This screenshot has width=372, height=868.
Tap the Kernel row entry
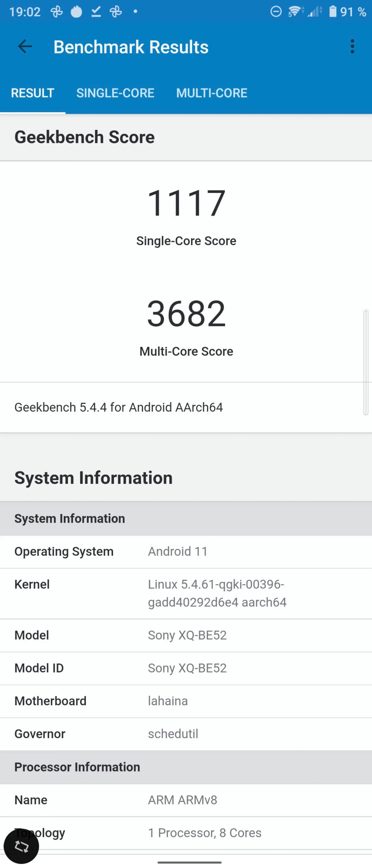point(186,593)
